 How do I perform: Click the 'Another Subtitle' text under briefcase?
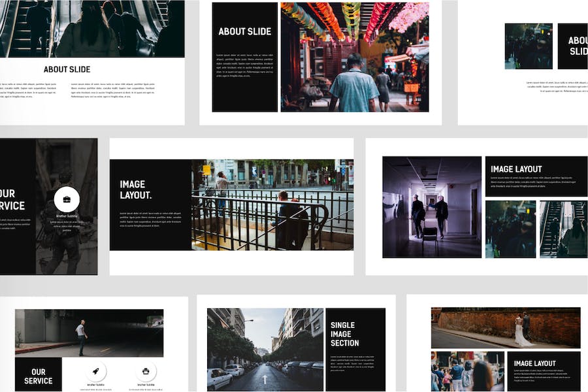tap(67, 216)
